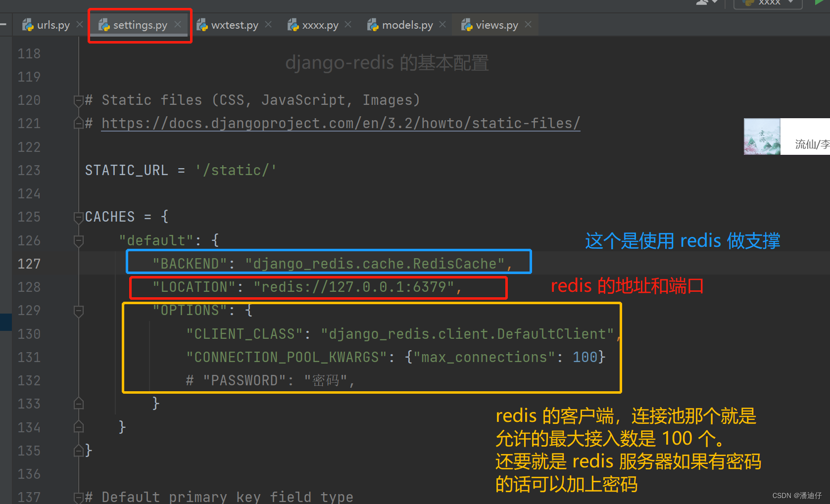Close the wxtest.py tab
The width and height of the screenshot is (830, 504).
click(x=268, y=24)
